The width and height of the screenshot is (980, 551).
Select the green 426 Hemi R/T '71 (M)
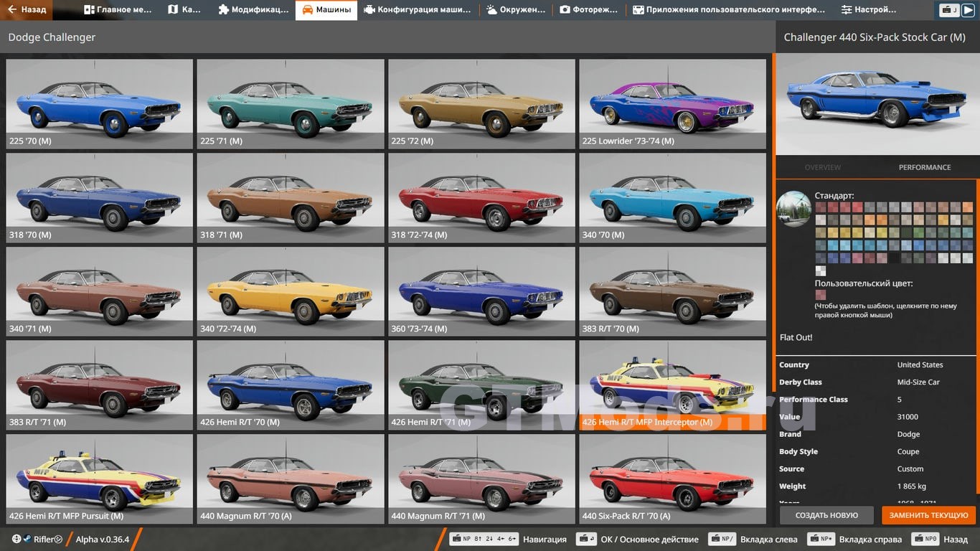(x=481, y=385)
